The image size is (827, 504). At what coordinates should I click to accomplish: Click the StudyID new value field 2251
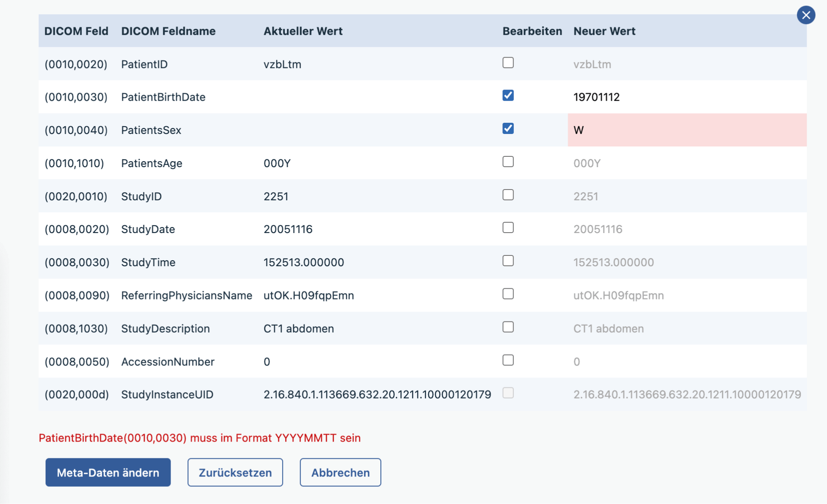(x=687, y=196)
